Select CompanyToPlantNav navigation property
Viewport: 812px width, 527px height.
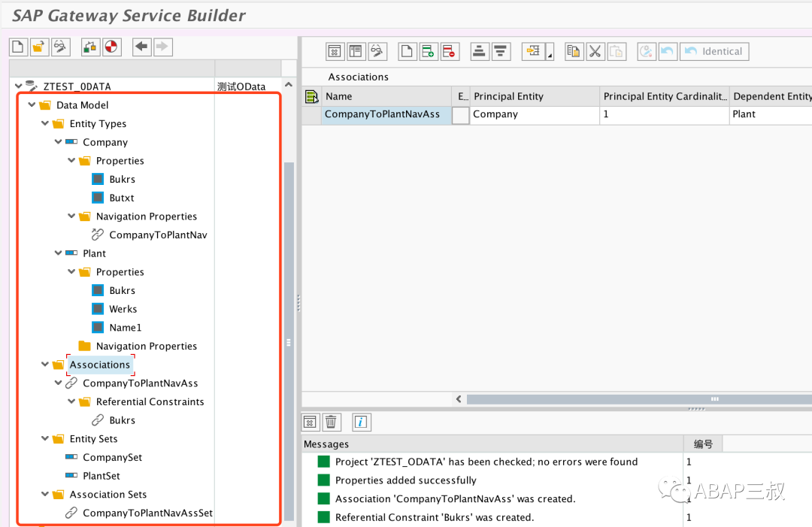pyautogui.click(x=158, y=235)
